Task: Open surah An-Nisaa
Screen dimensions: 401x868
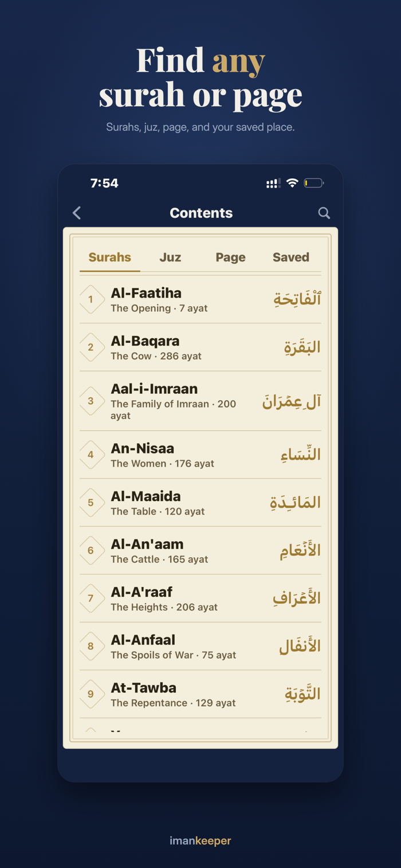Action: click(200, 455)
